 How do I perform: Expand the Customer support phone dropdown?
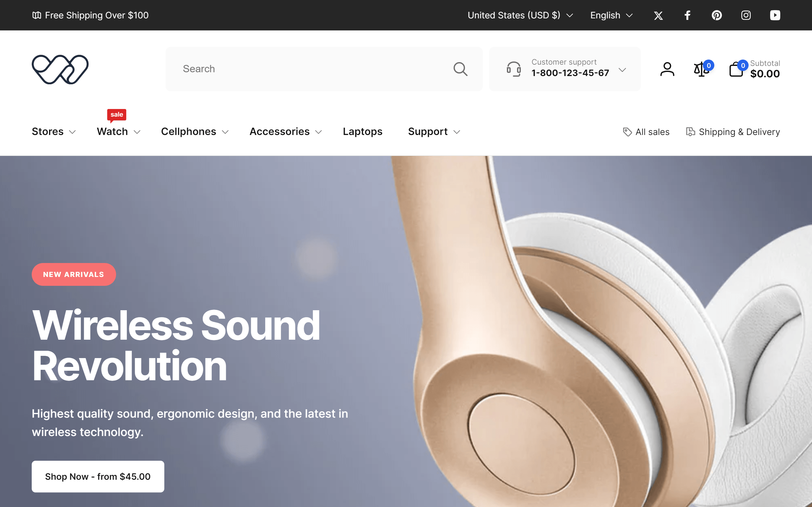(565, 69)
